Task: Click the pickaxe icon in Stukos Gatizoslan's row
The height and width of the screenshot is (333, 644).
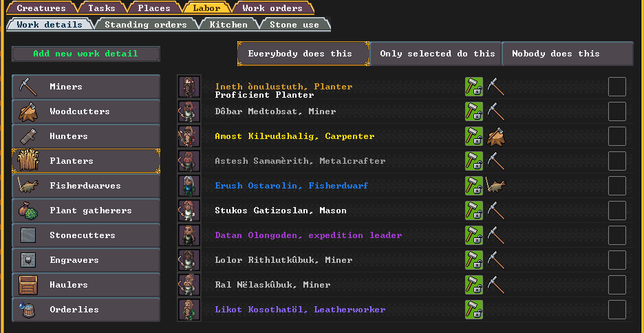Action: pos(496,211)
